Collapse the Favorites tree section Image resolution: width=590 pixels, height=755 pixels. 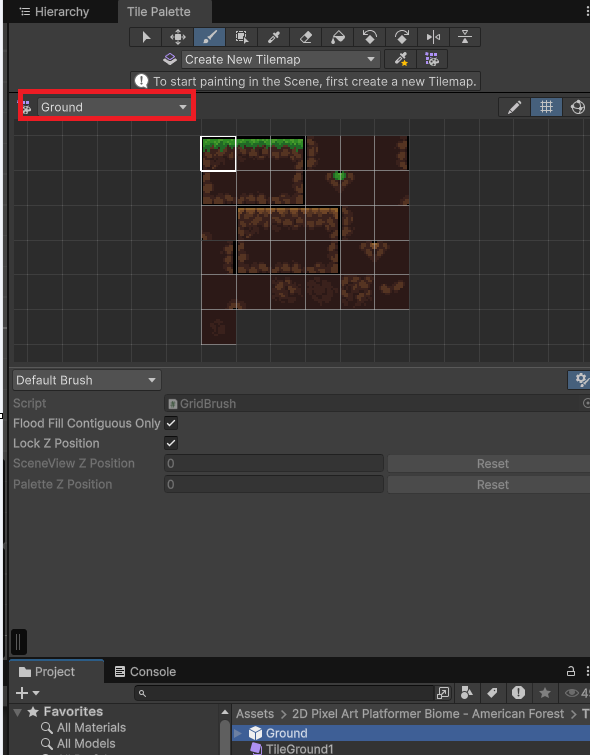[18, 712]
